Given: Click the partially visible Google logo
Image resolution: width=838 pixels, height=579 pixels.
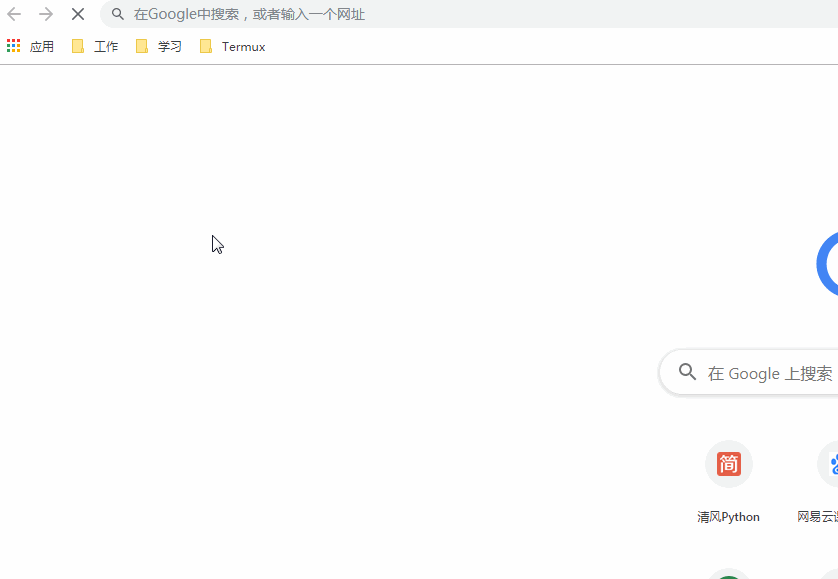Looking at the screenshot, I should (829, 263).
